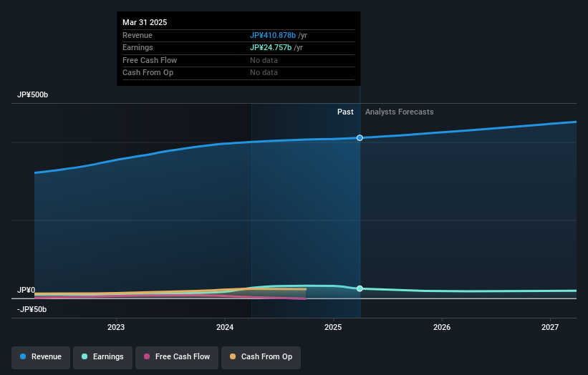
Task: Click the Analysts Forecasts label
Action: 400,112
